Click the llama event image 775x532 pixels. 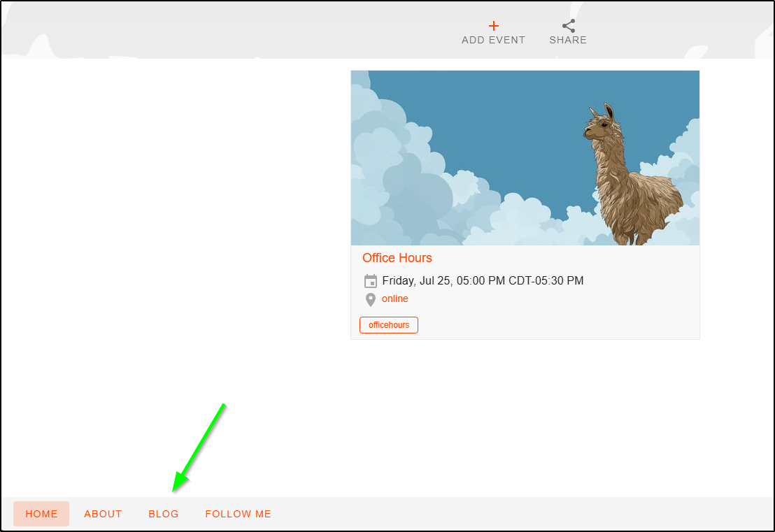(525, 157)
